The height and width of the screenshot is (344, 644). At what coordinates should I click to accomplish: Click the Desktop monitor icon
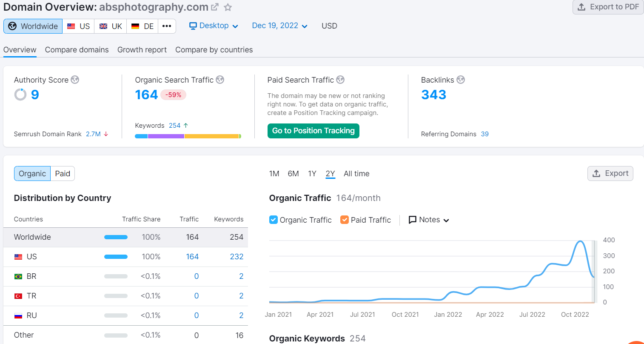click(x=193, y=26)
